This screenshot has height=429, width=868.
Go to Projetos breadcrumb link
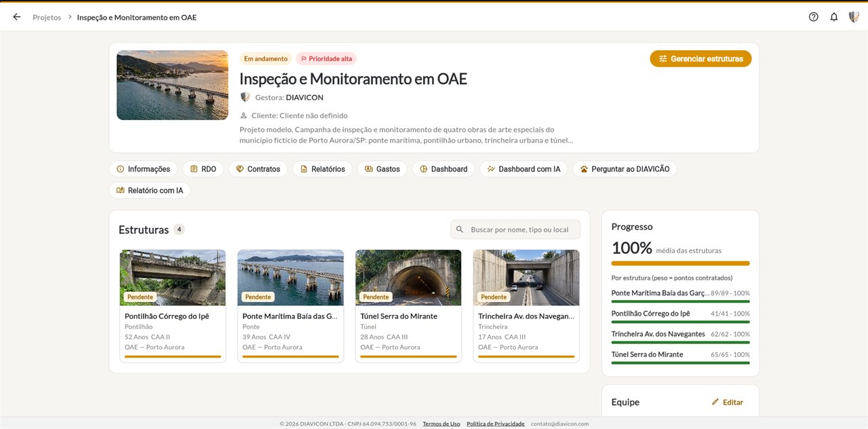click(47, 17)
